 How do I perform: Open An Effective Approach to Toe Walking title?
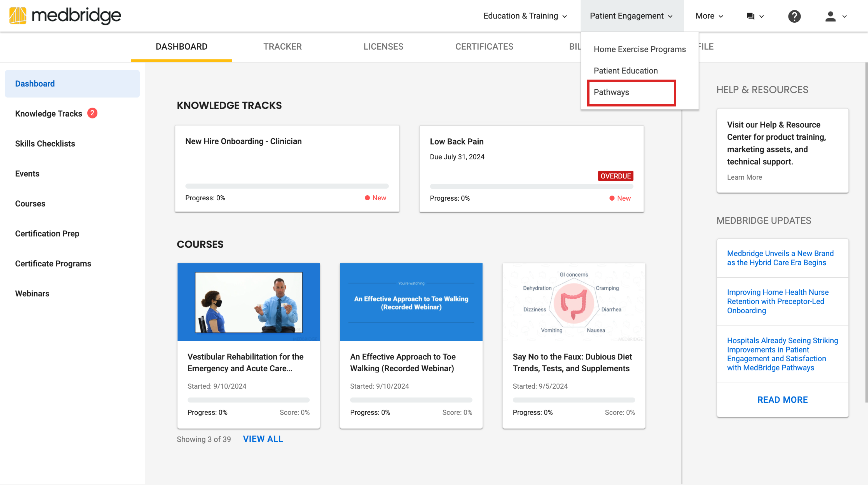[x=403, y=363]
